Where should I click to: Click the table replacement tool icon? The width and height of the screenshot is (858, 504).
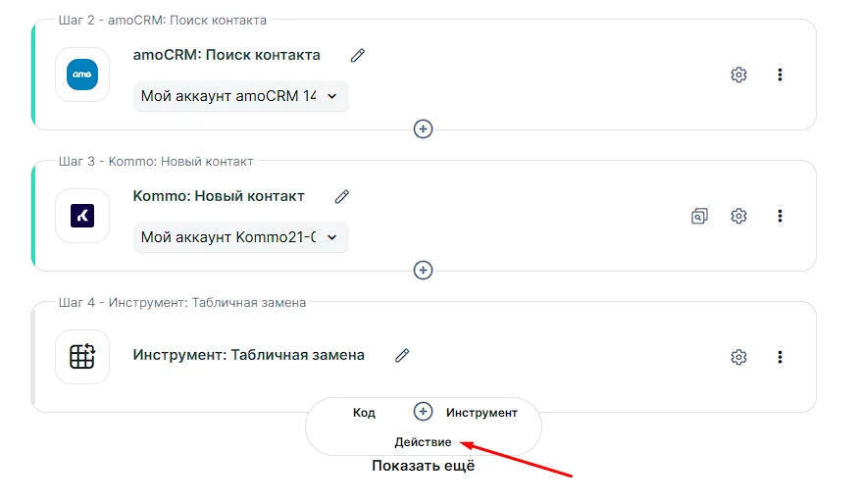82,357
